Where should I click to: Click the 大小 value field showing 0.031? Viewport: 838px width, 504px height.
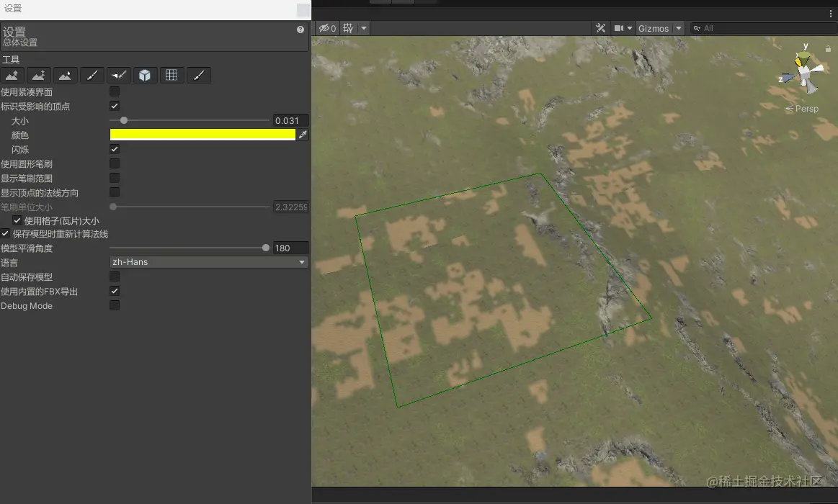(290, 121)
